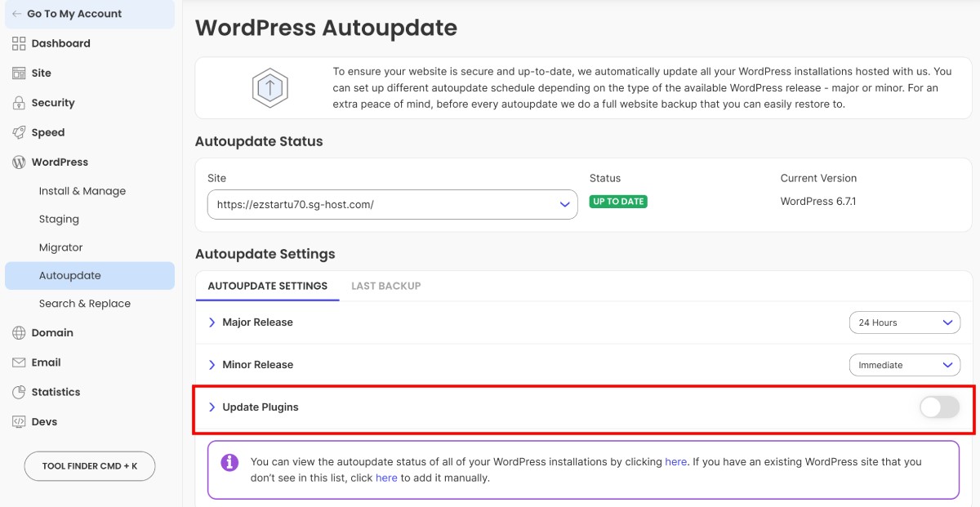Viewport: 980px width, 507px height.
Task: Click Go To My Account
Action: click(x=74, y=13)
